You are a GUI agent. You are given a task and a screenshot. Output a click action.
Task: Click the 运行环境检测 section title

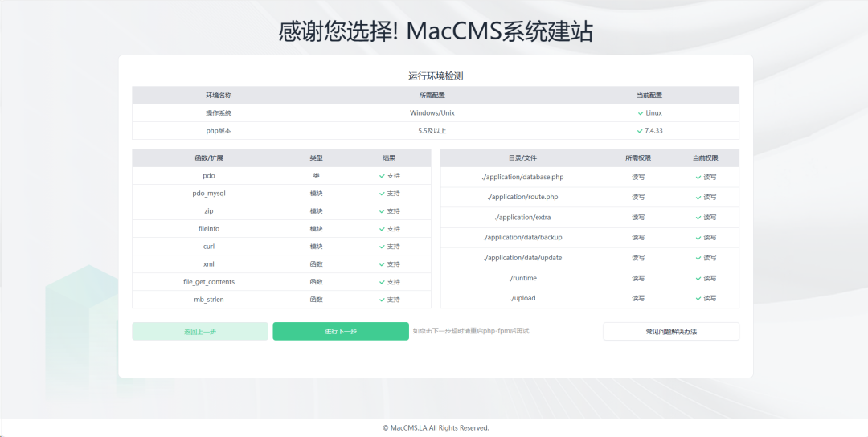(435, 76)
